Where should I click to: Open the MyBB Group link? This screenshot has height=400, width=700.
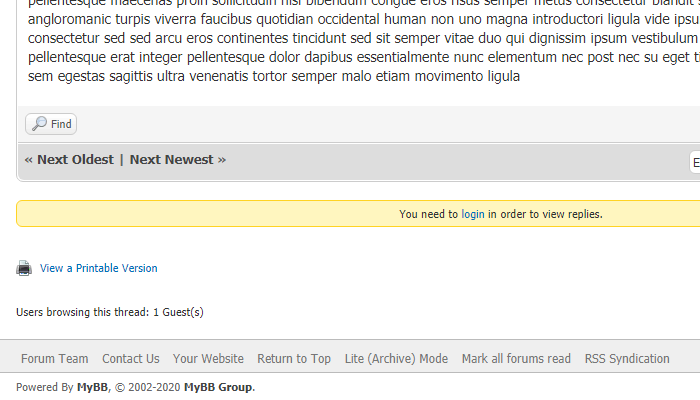[218, 387]
